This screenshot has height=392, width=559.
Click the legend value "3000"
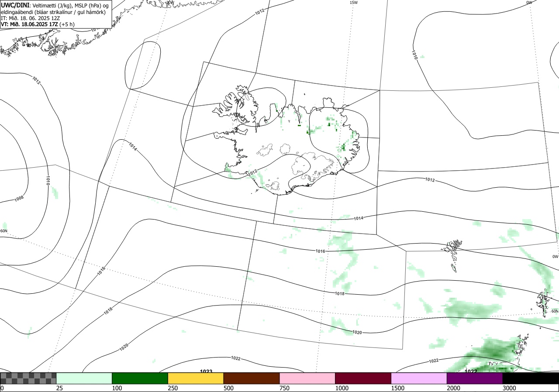pos(510,388)
